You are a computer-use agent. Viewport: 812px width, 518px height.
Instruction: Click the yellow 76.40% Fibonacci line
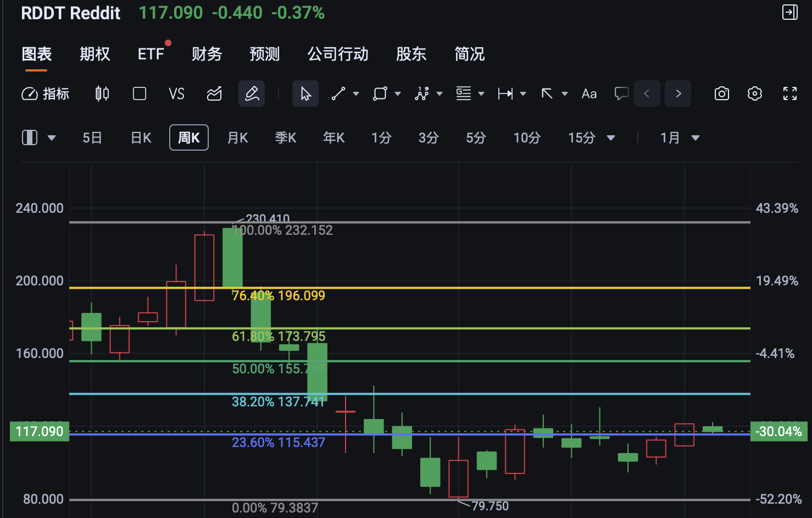click(494, 288)
